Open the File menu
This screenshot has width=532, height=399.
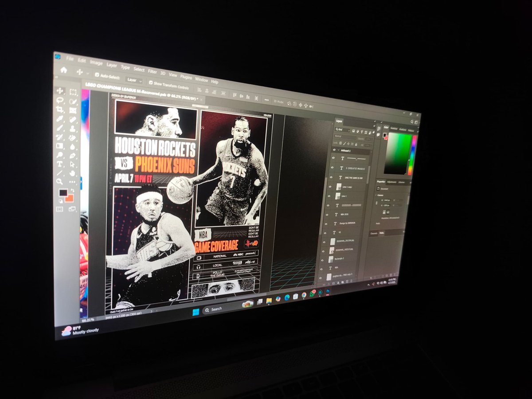coord(70,58)
